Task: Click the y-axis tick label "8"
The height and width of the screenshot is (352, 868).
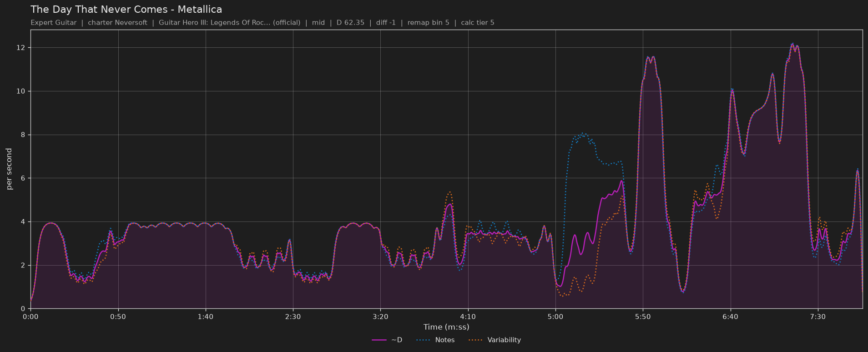Action: pos(24,135)
